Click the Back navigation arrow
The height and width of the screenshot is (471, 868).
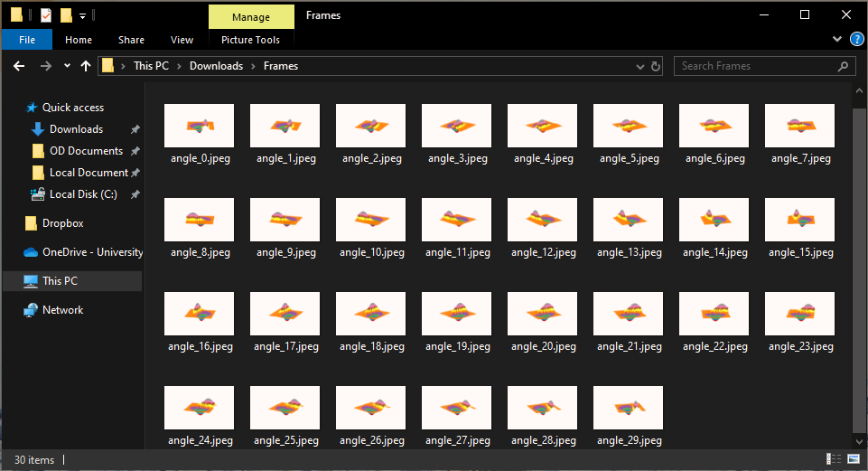coord(19,66)
